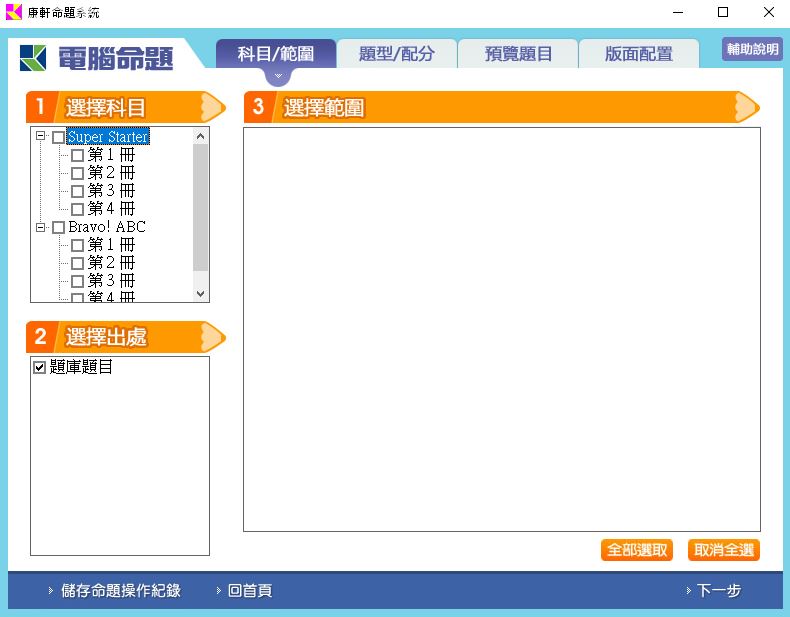790x617 pixels.
Task: Open 輔助說明 help
Action: (x=752, y=49)
